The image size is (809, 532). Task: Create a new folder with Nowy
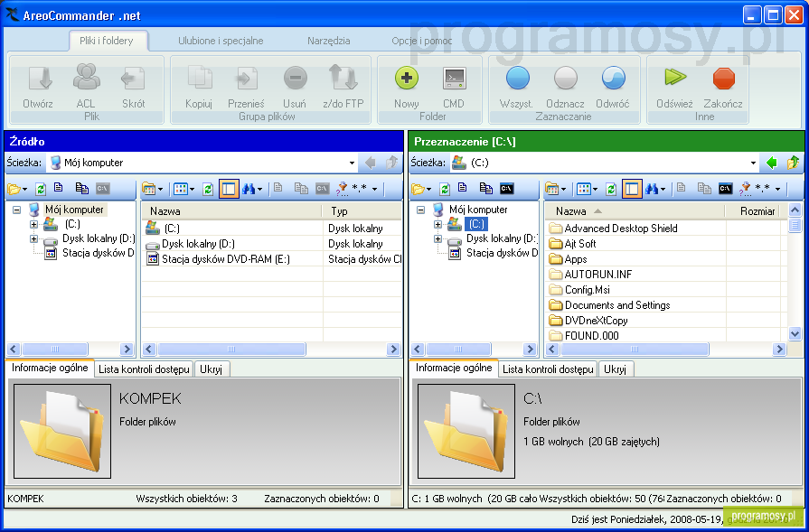(x=407, y=79)
